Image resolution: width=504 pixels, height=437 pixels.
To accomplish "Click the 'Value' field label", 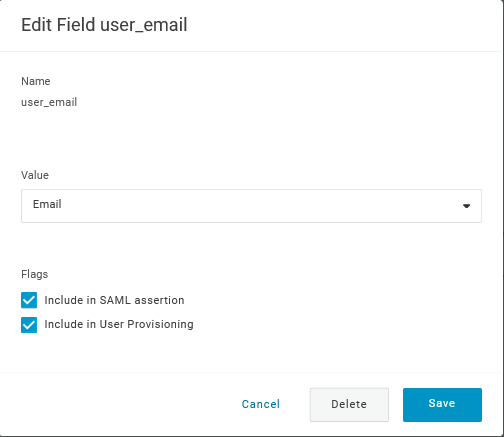I will pos(35,175).
